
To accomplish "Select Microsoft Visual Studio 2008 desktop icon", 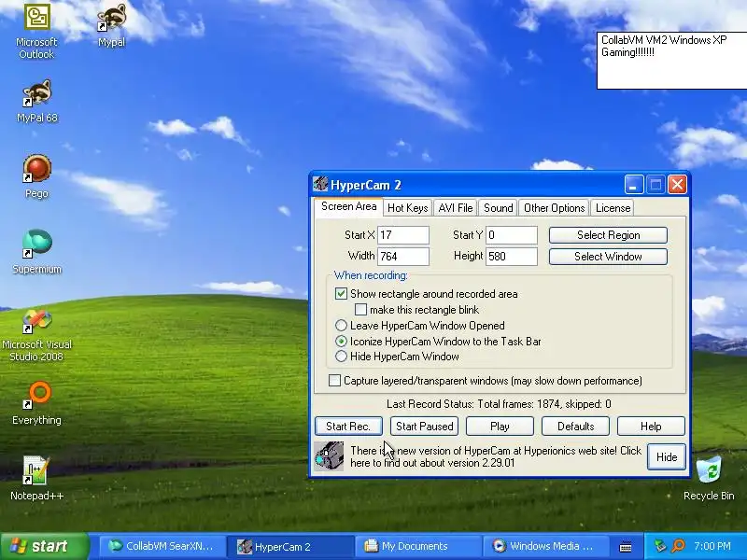I will 36,335.
